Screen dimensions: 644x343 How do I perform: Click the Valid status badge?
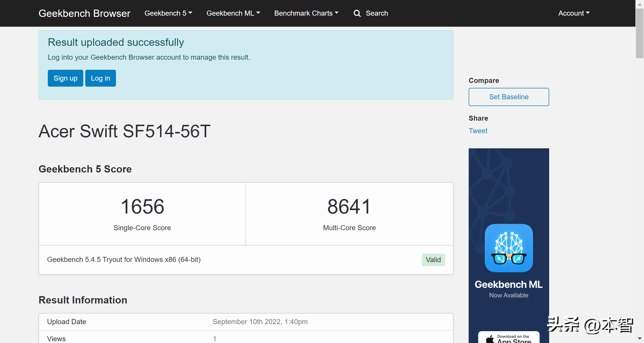pos(433,260)
